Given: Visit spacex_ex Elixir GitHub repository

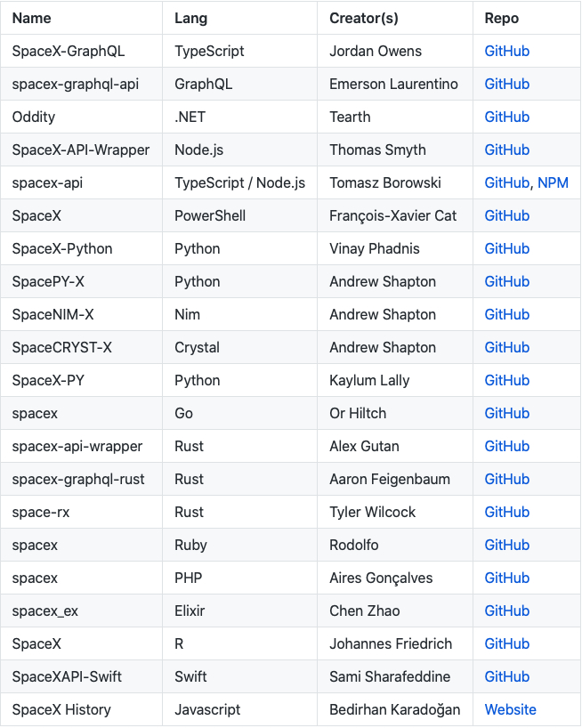Looking at the screenshot, I should (x=507, y=611).
